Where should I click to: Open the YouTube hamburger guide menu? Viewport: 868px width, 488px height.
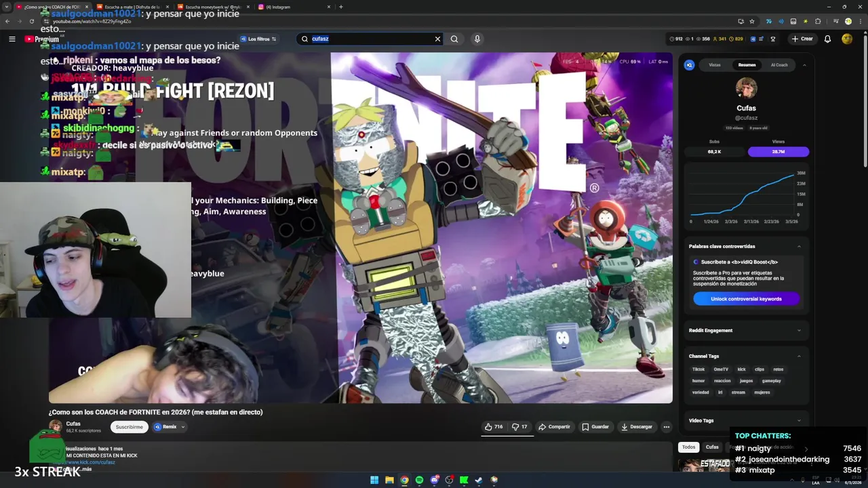tap(12, 39)
